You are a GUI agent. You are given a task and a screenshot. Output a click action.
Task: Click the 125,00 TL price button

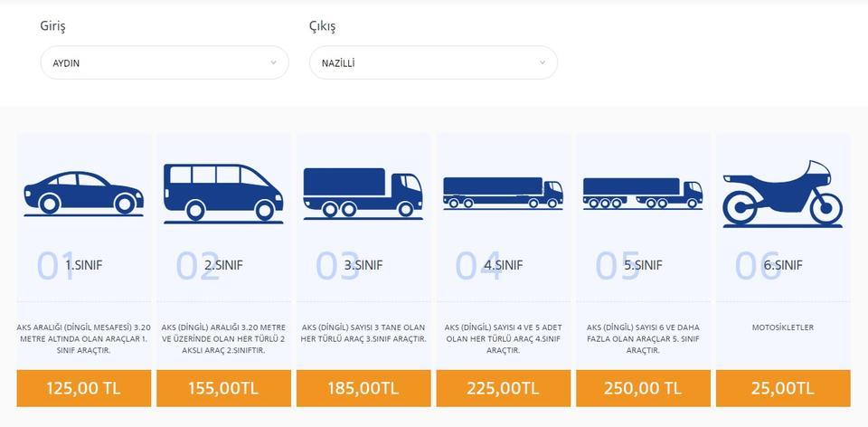tap(83, 388)
